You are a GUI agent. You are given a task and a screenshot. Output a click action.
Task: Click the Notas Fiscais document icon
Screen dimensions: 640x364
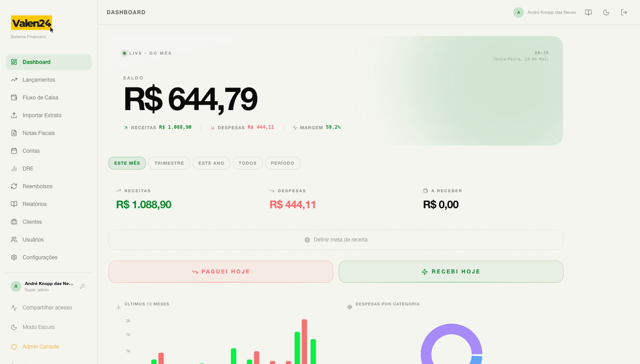click(14, 133)
